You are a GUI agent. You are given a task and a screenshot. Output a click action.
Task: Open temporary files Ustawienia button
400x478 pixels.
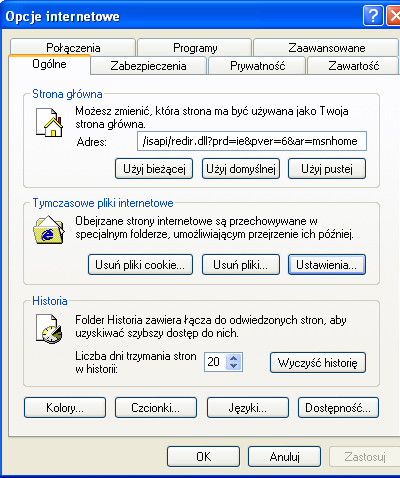[x=327, y=265]
